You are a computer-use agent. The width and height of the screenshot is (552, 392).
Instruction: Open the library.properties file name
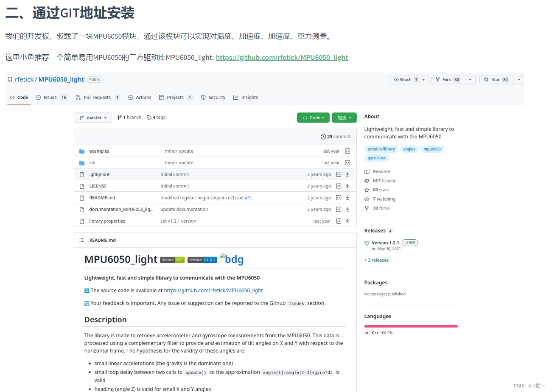click(x=107, y=221)
